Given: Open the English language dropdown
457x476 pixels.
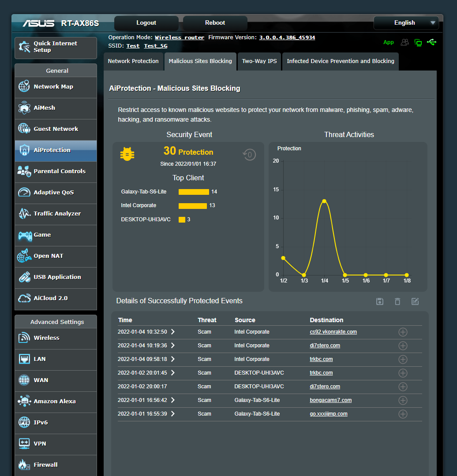Looking at the screenshot, I should [406, 23].
